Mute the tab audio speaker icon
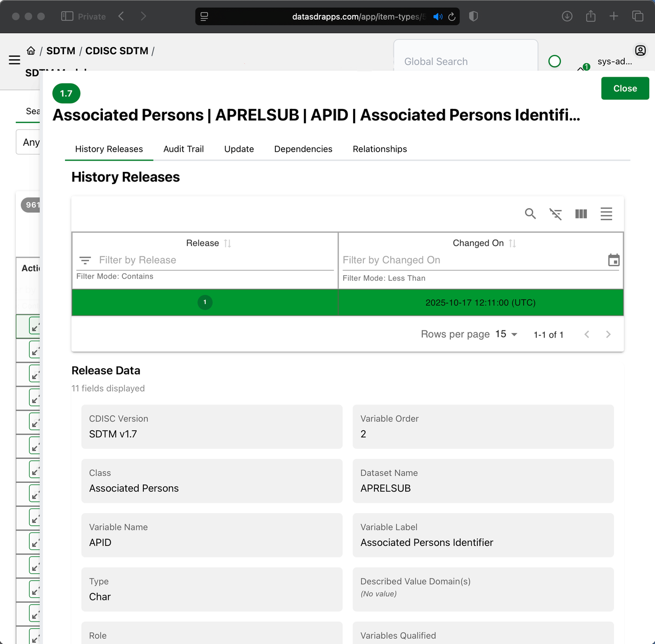Screen dimensions: 655x644 tap(438, 17)
